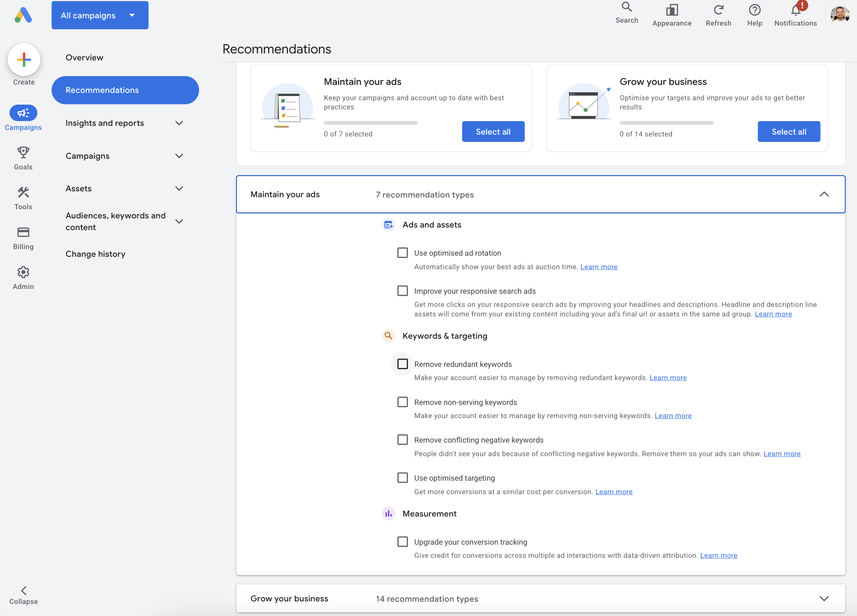Open Learn more for conversion tracking
Viewport: 857px width, 616px height.
coord(718,555)
